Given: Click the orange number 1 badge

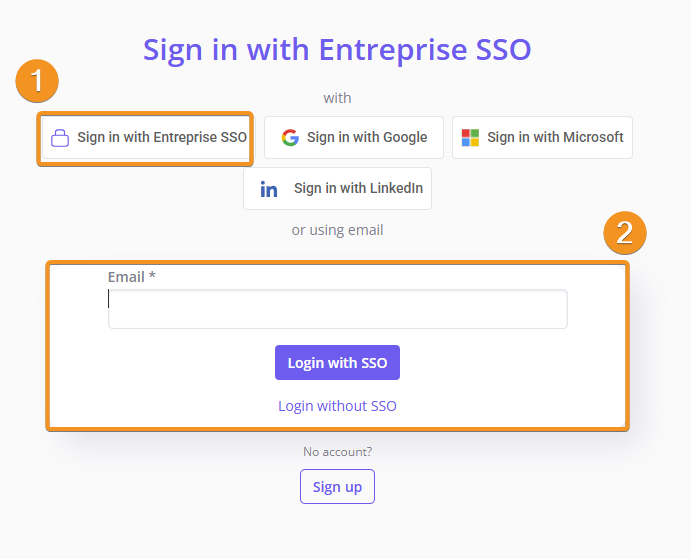Looking at the screenshot, I should [x=37, y=82].
